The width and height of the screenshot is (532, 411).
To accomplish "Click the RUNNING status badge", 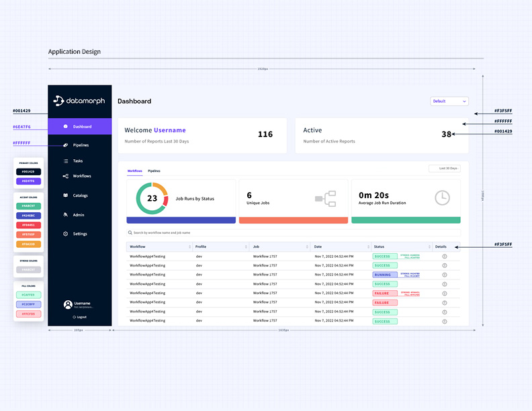I will (385, 275).
